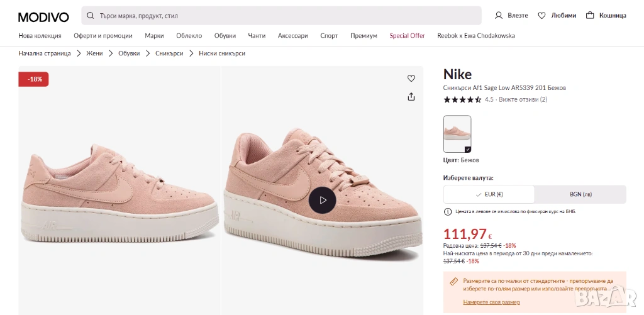This screenshot has width=644, height=315.
Task: Open the Обувки menu category
Action: click(x=225, y=36)
